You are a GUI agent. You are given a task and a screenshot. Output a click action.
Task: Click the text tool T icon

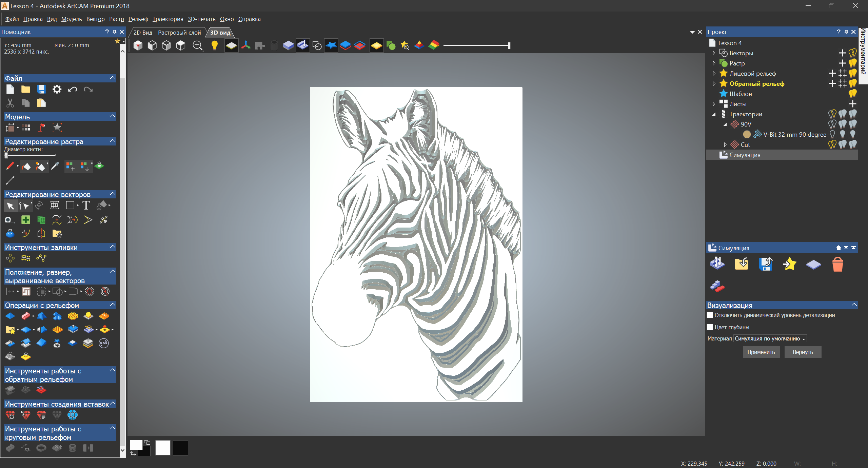point(86,206)
